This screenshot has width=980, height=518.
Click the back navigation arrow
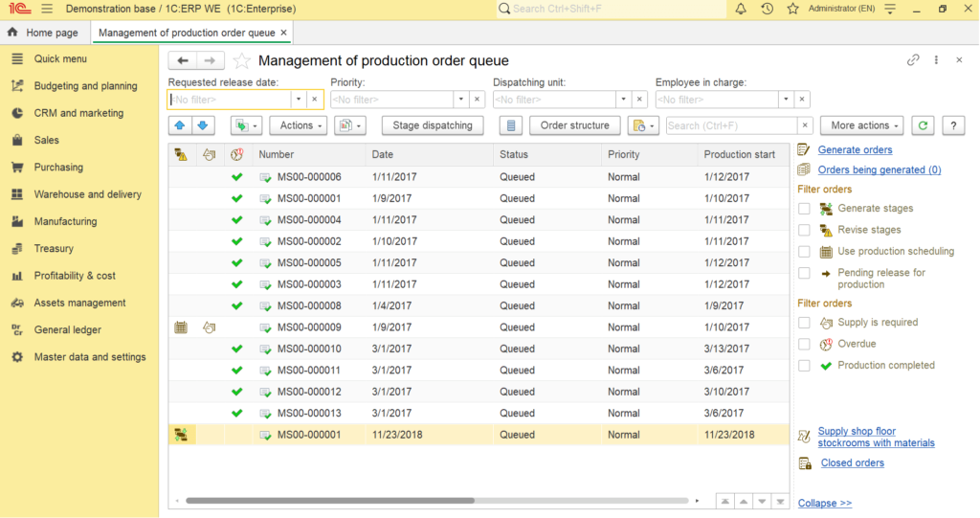tap(183, 60)
